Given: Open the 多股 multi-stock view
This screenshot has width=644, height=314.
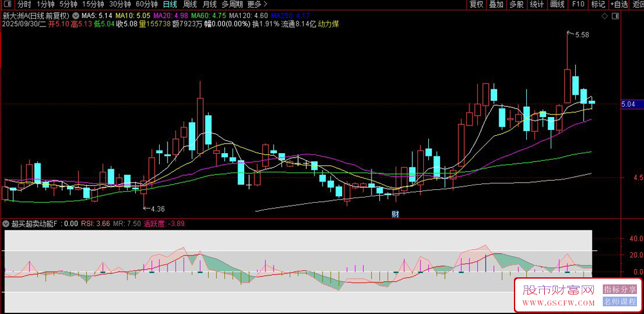Looking at the screenshot, I should click(x=516, y=5).
